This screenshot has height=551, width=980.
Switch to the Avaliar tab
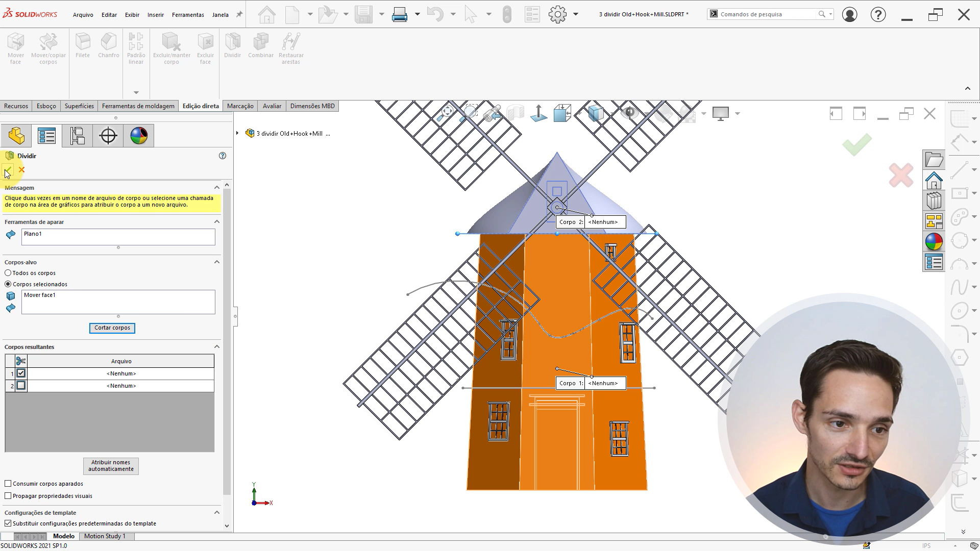point(272,106)
